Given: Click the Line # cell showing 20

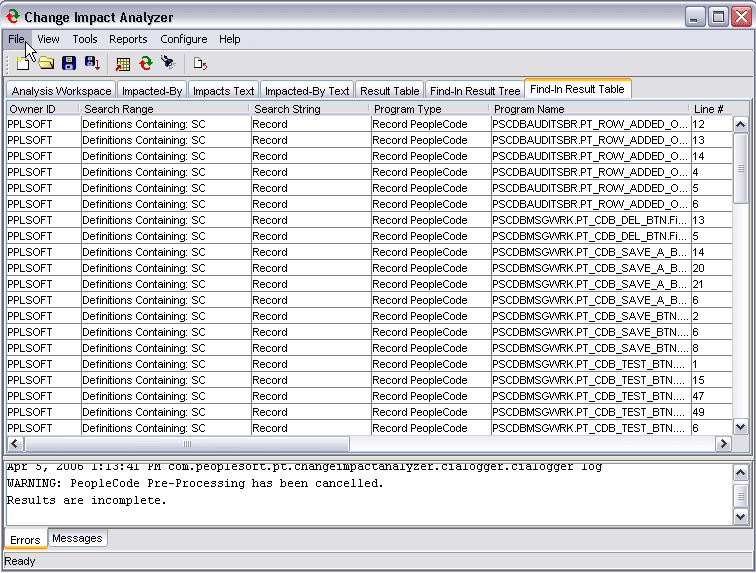Looking at the screenshot, I should click(711, 268).
